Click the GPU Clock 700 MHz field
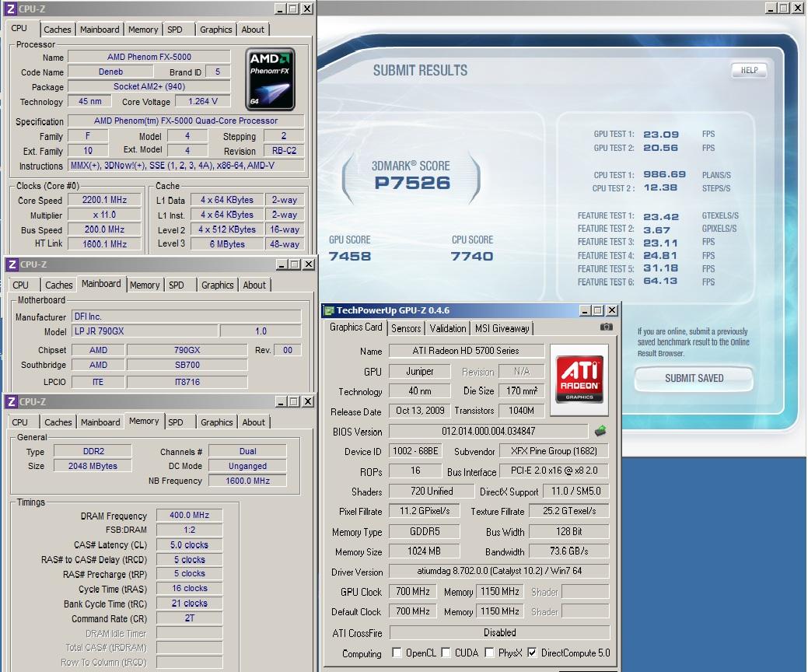The height and width of the screenshot is (672, 808). 412,592
